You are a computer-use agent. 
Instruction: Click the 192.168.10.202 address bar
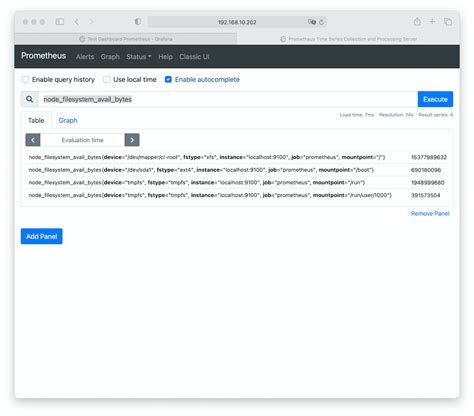237,22
